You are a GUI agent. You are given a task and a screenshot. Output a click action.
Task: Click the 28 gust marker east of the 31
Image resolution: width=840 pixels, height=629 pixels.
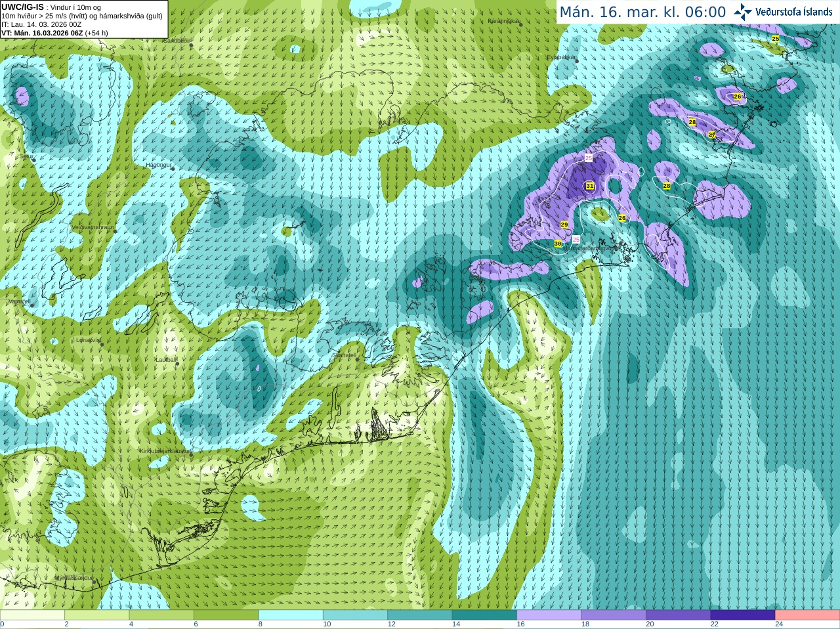tap(667, 186)
